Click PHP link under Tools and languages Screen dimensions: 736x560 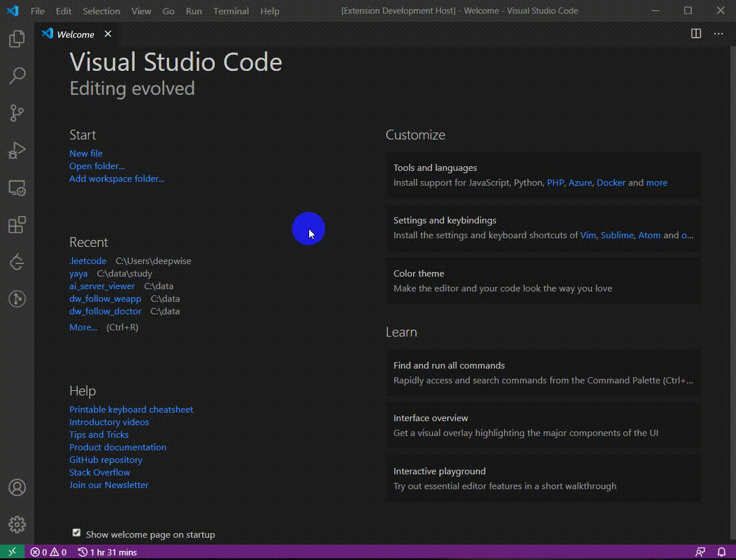coord(555,183)
